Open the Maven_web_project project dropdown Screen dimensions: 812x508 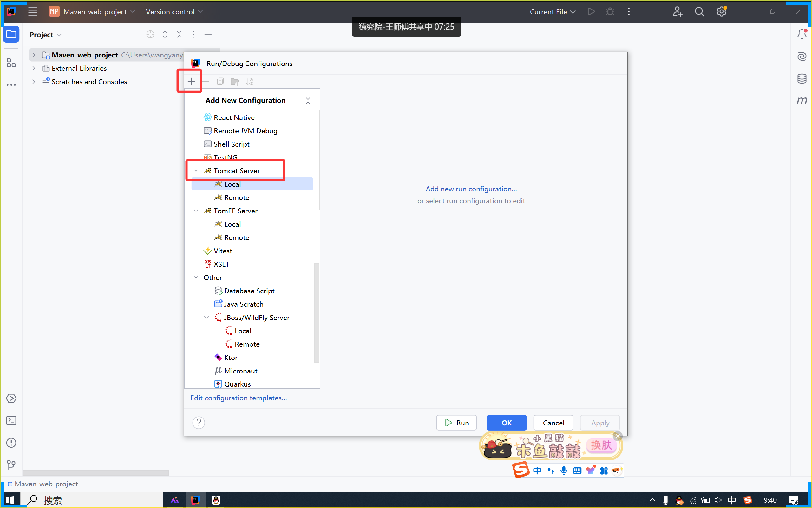(92, 12)
